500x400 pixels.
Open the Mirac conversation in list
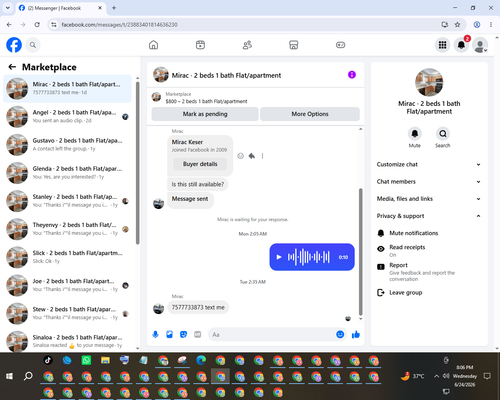pos(67,88)
